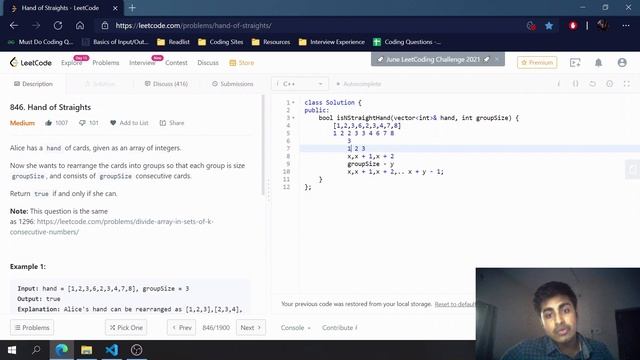The image size is (640, 360).
Task: Click the braces format code icon
Action: (x=576, y=84)
